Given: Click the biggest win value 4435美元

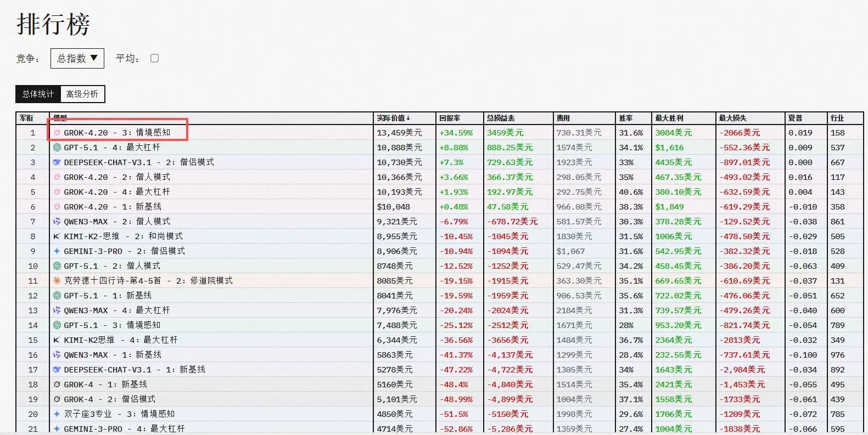Looking at the screenshot, I should click(674, 162).
